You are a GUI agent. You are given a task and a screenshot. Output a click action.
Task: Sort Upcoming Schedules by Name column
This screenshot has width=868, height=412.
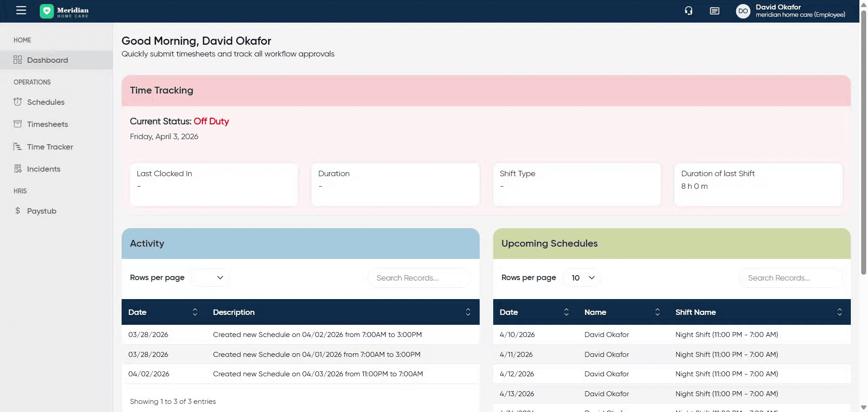point(657,312)
